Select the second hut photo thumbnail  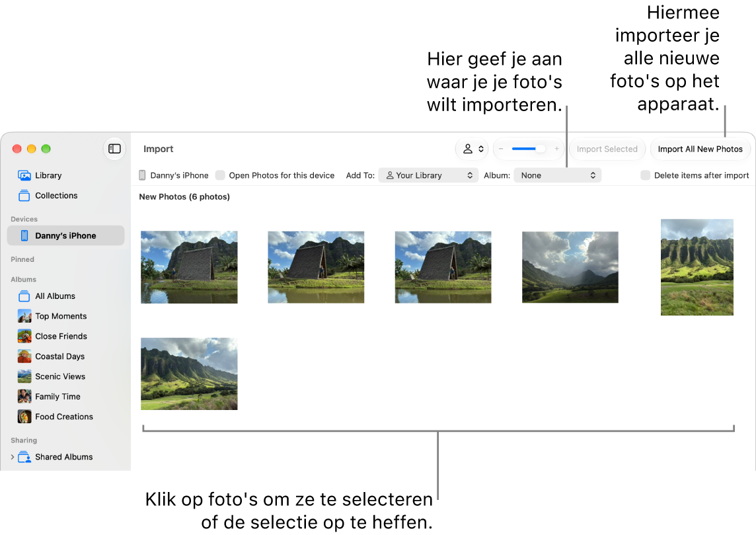pyautogui.click(x=316, y=267)
